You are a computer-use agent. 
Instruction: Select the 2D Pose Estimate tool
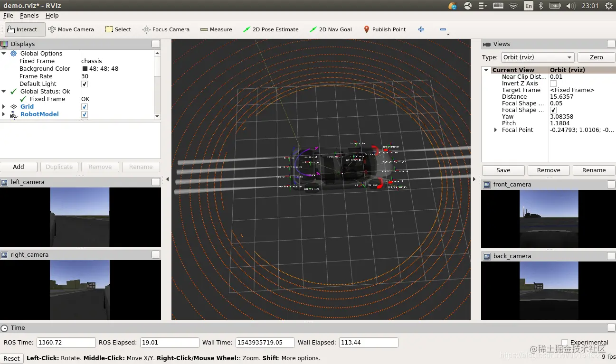coord(271,29)
